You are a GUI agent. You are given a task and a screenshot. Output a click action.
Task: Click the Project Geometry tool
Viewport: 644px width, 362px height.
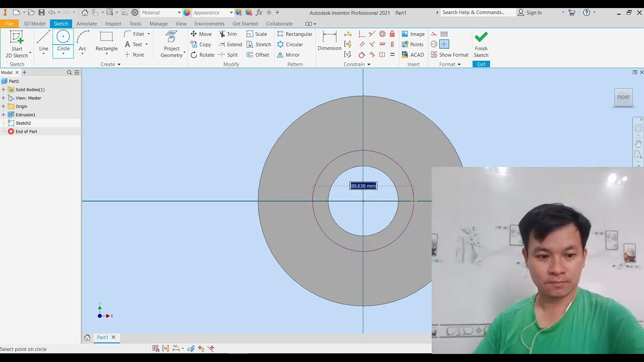[x=172, y=44]
